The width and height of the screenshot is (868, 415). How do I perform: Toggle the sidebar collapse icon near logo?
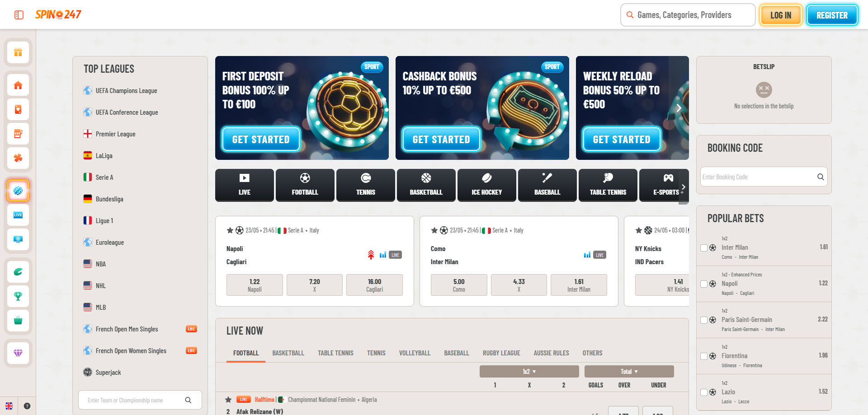(x=19, y=15)
